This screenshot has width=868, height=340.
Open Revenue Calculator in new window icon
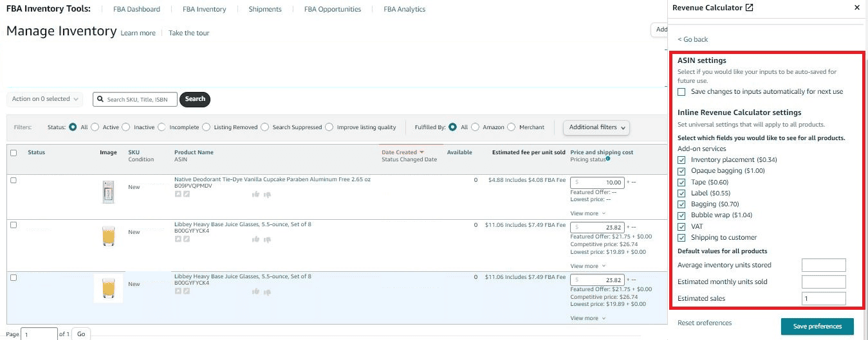coord(749,8)
